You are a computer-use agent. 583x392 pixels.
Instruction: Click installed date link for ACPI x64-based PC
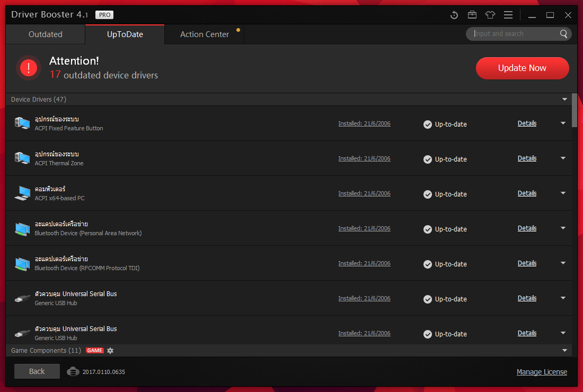pos(365,193)
